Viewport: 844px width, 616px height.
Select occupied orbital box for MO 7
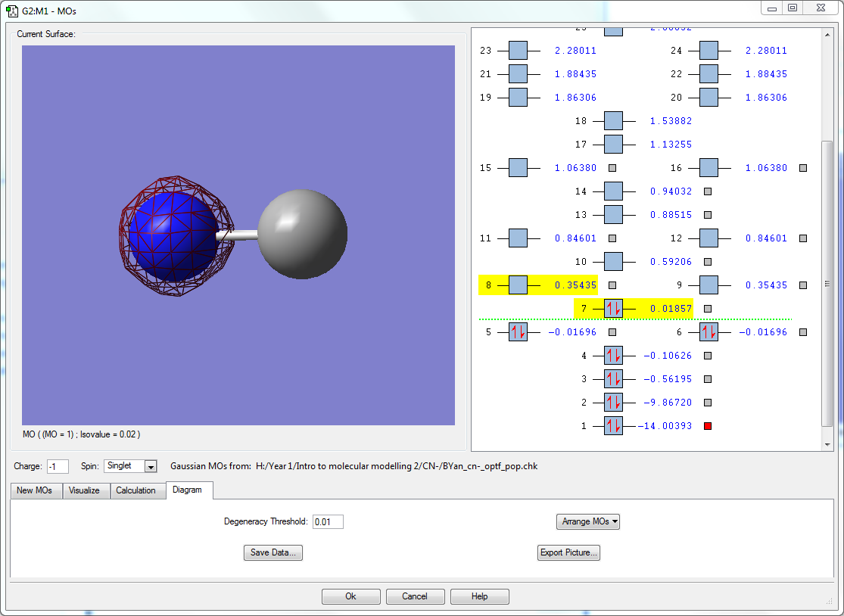[613, 309]
